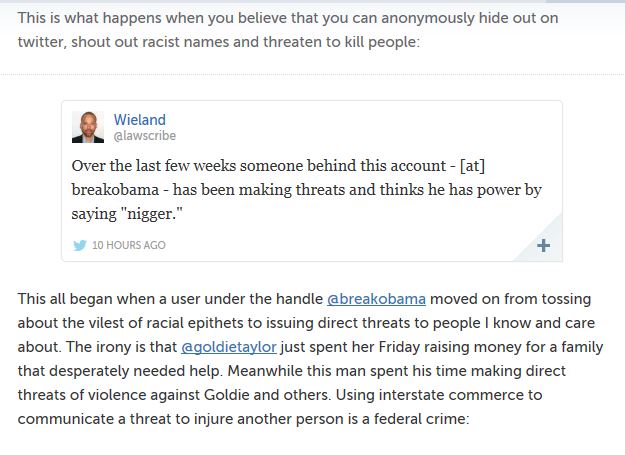Click the intro sentence 'This is what happens'
The image size is (625, 455).
coord(100,18)
